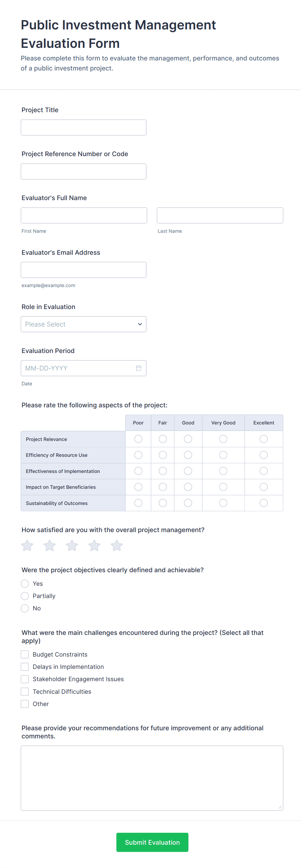Select the second satisfaction star
Screen dimensions: 301x868
pyautogui.click(x=50, y=546)
